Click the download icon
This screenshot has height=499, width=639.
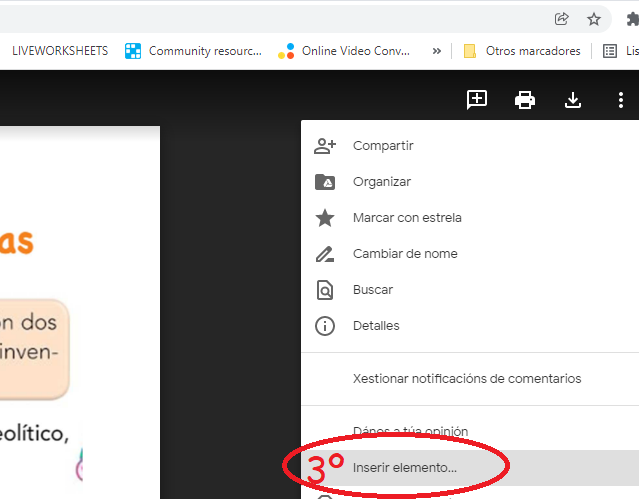point(573,99)
